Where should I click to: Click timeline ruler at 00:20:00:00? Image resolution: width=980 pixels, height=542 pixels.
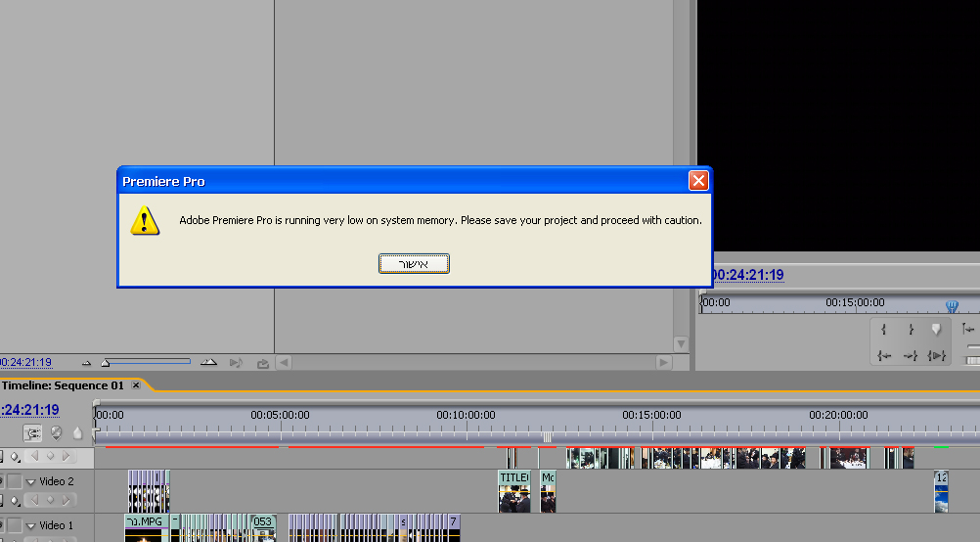(839, 415)
